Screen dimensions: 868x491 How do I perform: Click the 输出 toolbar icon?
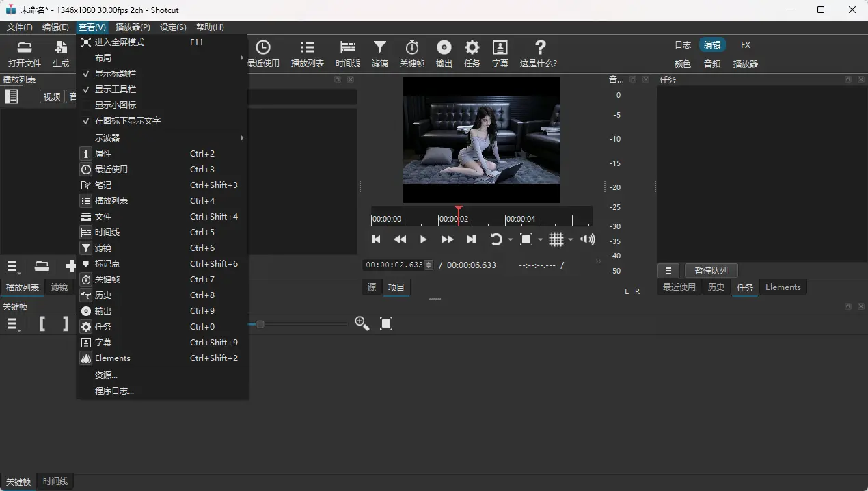(x=444, y=53)
